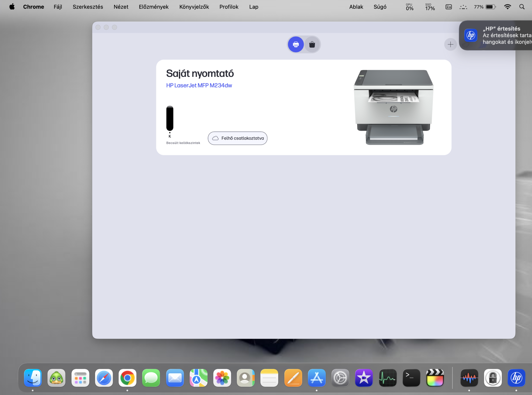This screenshot has height=395, width=532.
Task: Click the Spotlight search icon
Action: (522, 7)
